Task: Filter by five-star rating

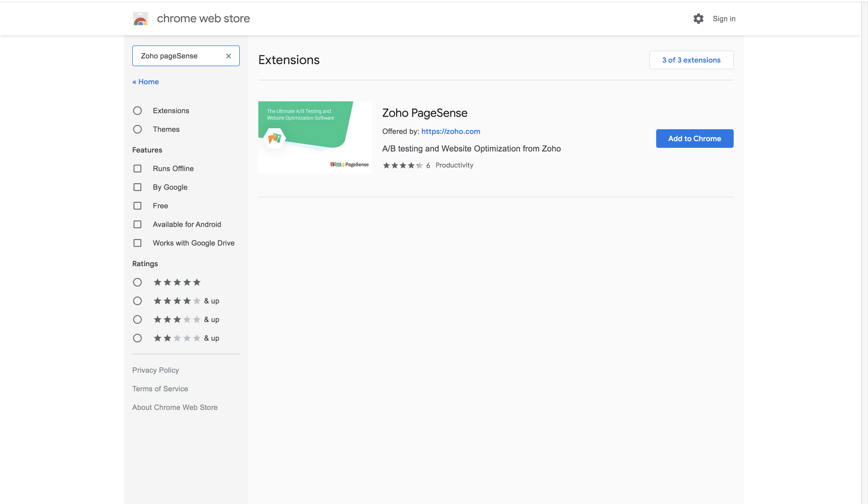Action: [137, 282]
